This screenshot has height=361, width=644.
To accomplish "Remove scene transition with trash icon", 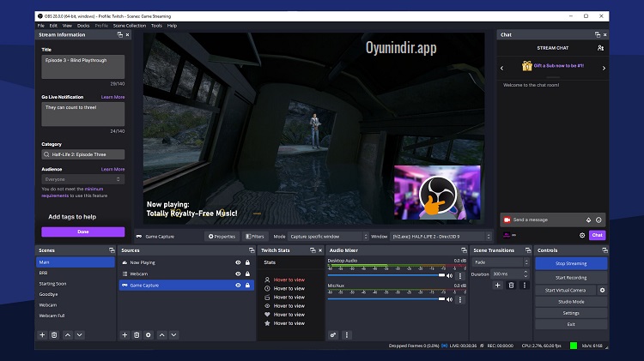I will click(512, 285).
